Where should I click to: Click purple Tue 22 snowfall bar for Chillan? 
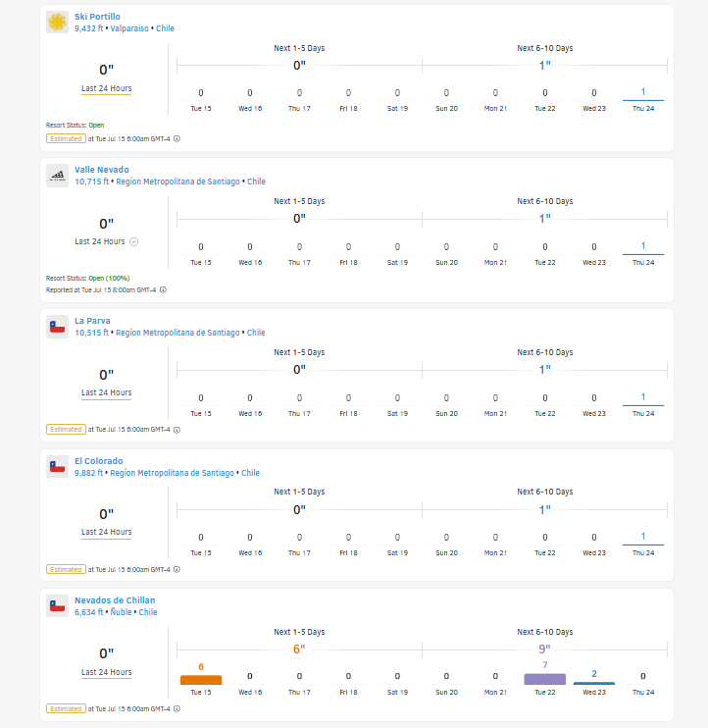tap(544, 679)
